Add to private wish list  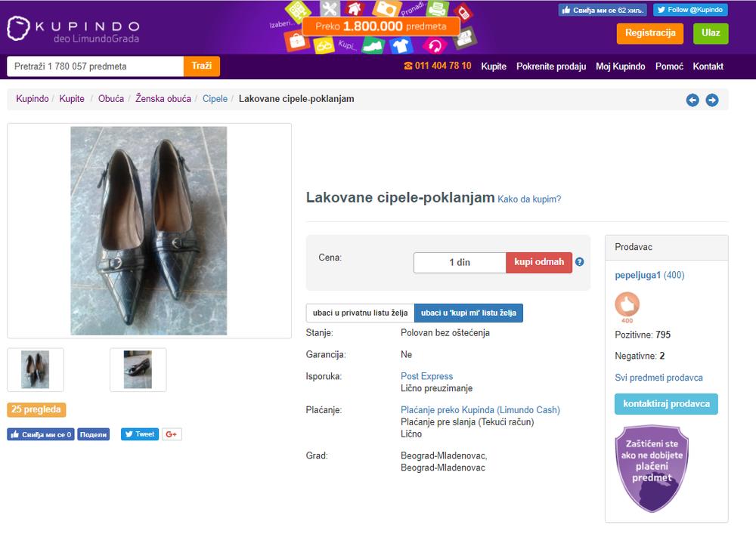pos(359,313)
